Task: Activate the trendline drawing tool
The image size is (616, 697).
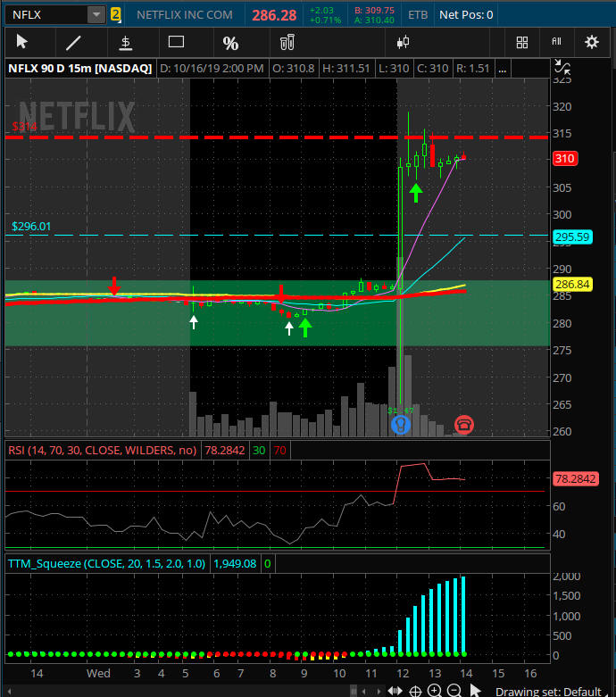Action: coord(74,42)
